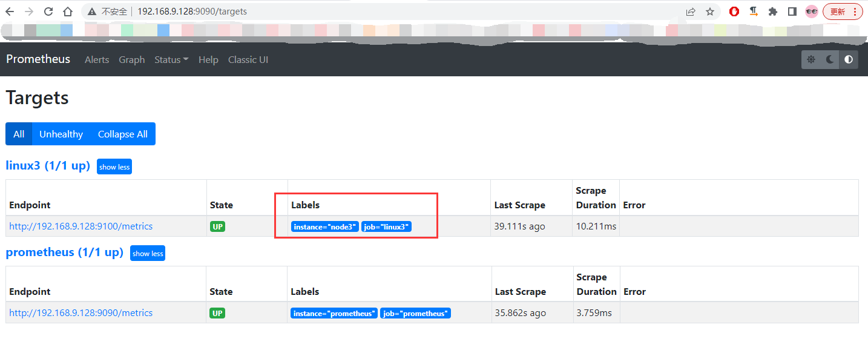
Task: Click Last Scrape header in linux3 table
Action: click(x=520, y=205)
